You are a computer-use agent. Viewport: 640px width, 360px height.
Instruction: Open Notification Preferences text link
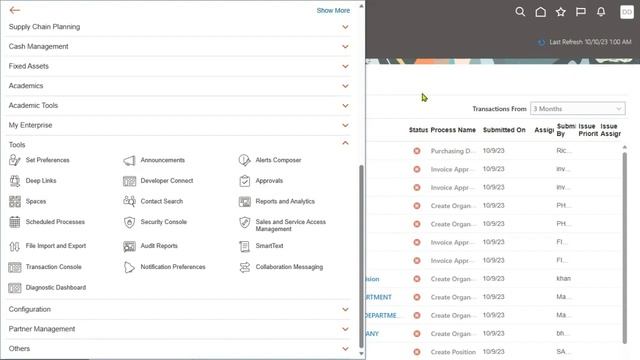[173, 267]
